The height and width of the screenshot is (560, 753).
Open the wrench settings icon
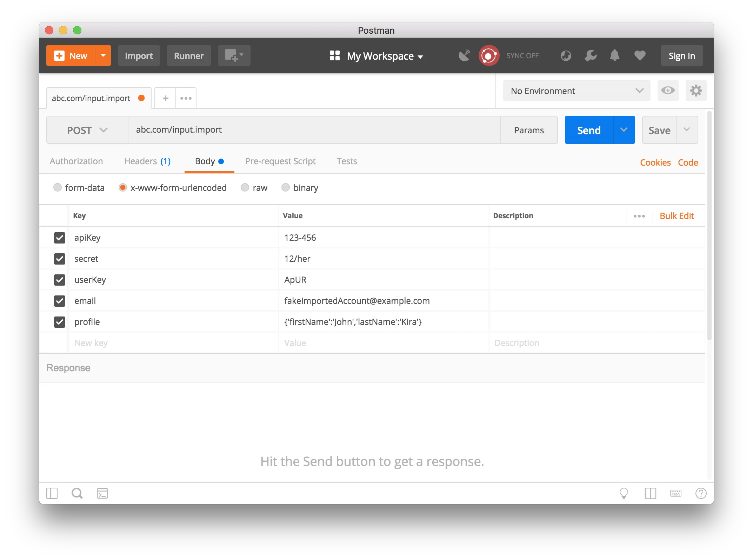[x=591, y=56]
